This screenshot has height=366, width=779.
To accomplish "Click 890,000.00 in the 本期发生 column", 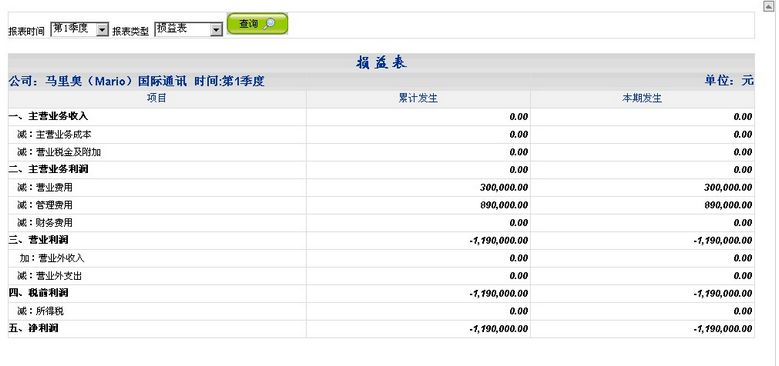I will click(728, 205).
